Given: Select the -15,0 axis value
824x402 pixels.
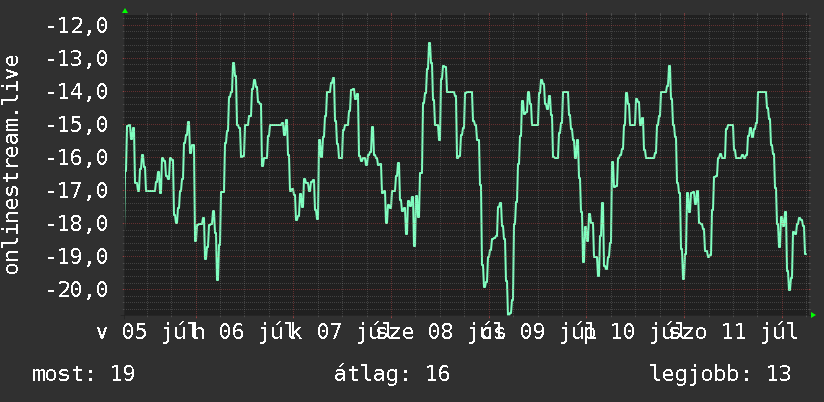Looking at the screenshot, I should tap(77, 125).
